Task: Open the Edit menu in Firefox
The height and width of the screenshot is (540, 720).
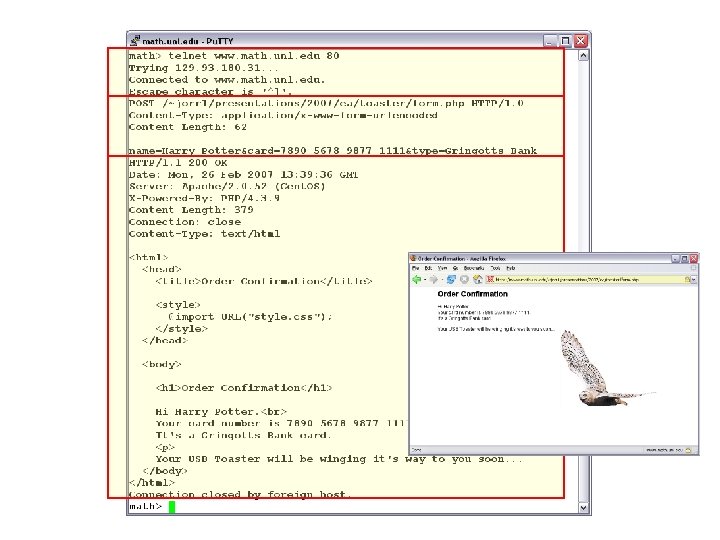Action: 428,268
